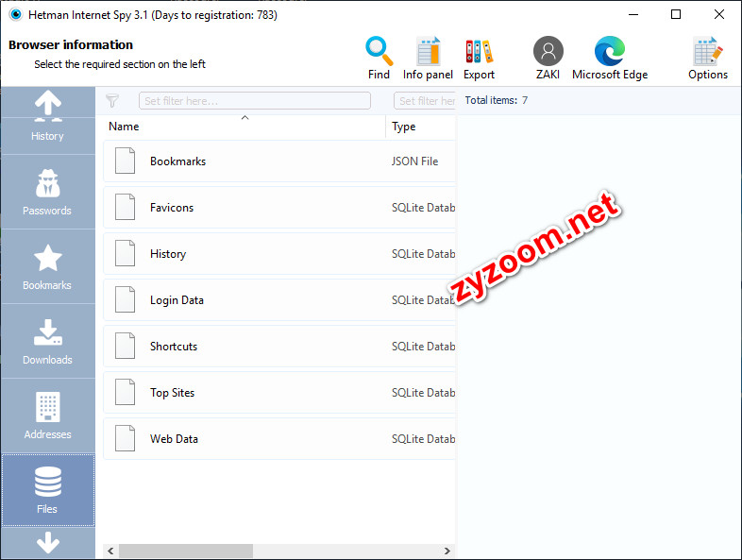
Task: Click the Total items: 7 label
Action: tap(496, 100)
